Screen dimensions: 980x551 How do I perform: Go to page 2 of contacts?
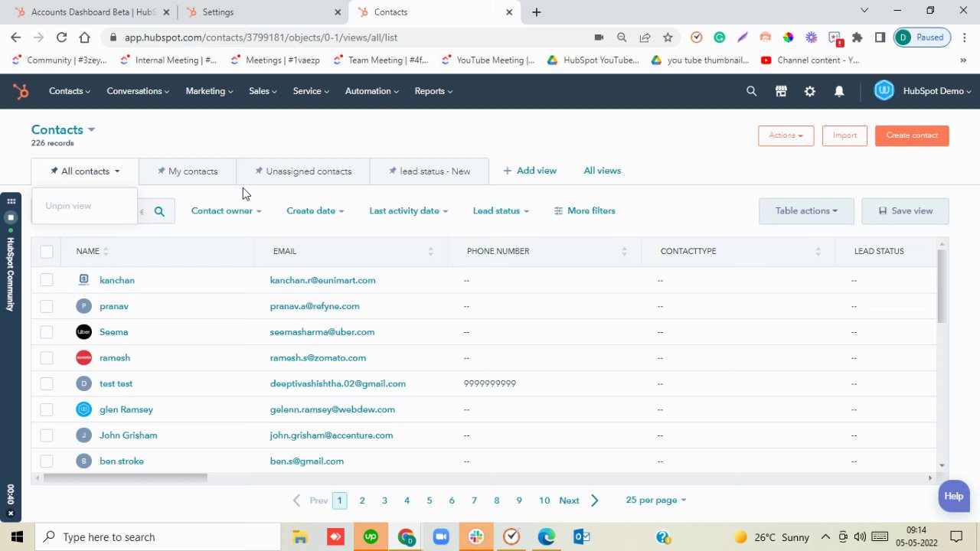[x=362, y=500]
